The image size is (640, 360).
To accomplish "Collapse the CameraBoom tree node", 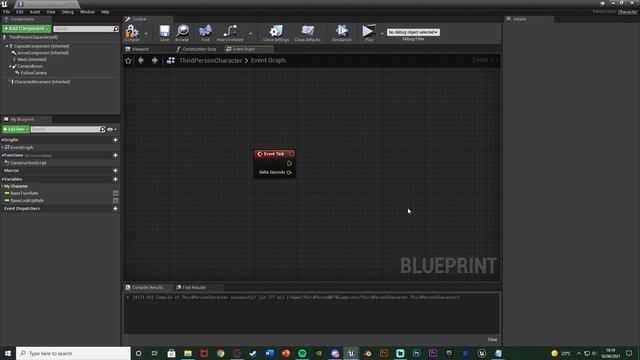I will pyautogui.click(x=10, y=66).
